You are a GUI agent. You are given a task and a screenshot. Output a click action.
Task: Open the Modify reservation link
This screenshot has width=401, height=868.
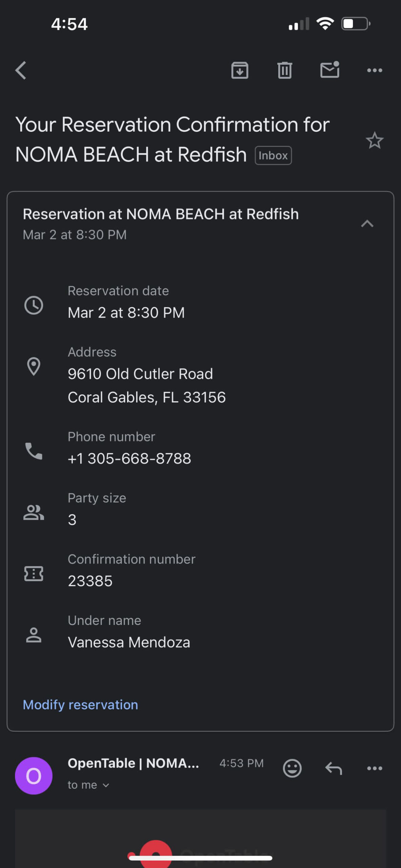[80, 705]
